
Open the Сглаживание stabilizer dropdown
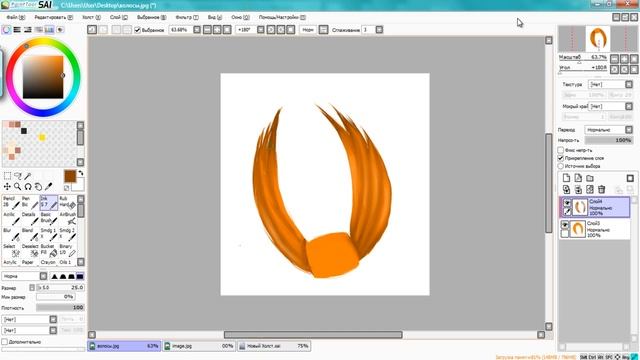coord(379,30)
